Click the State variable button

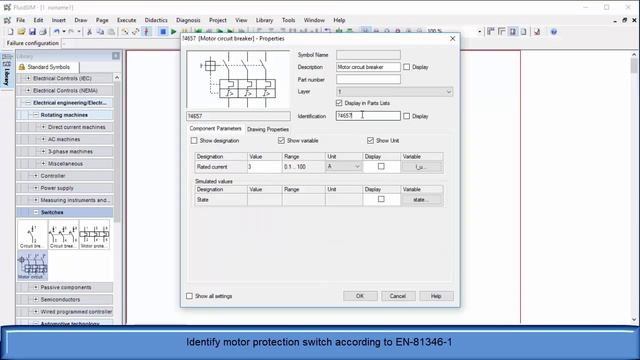point(422,200)
